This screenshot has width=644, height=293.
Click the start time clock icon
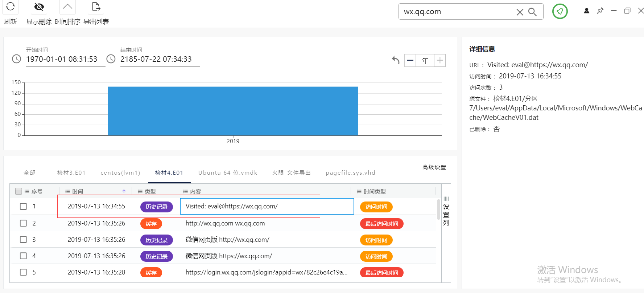point(16,59)
